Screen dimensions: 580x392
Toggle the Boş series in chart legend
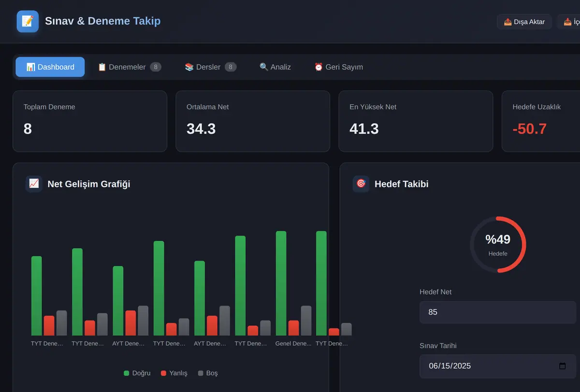click(x=208, y=373)
